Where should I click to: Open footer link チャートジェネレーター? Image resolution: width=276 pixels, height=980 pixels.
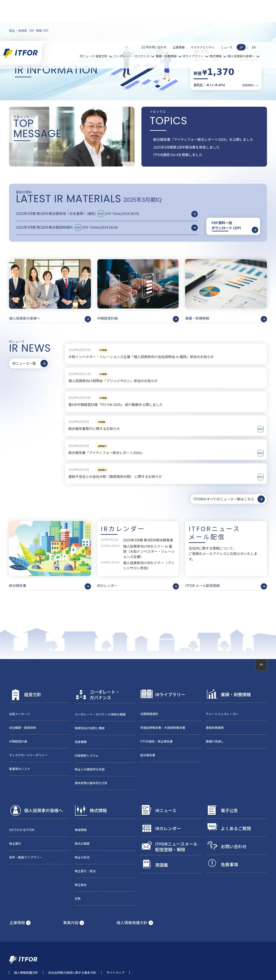(x=222, y=714)
